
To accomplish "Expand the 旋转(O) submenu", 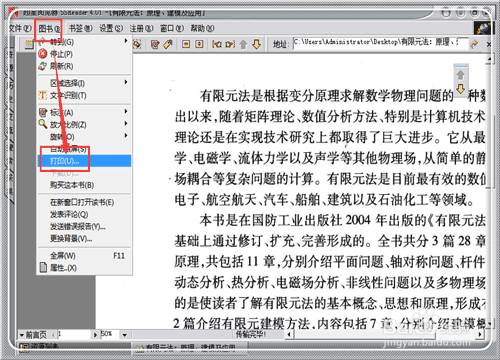I will tap(84, 137).
